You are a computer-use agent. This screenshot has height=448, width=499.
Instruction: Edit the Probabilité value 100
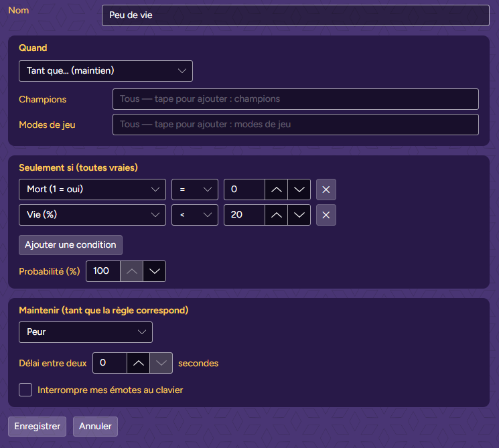[x=103, y=271]
